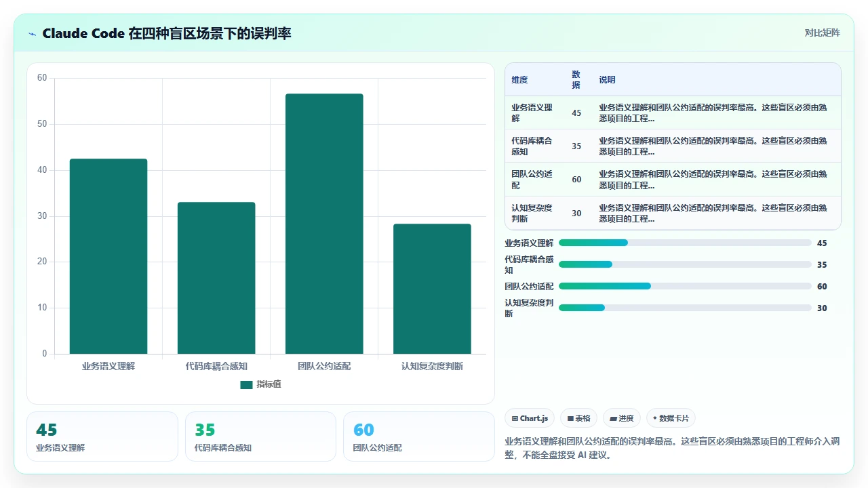This screenshot has height=488, width=868.
Task: Toggle the 指标值 legend item under the chart
Action: pos(261,384)
